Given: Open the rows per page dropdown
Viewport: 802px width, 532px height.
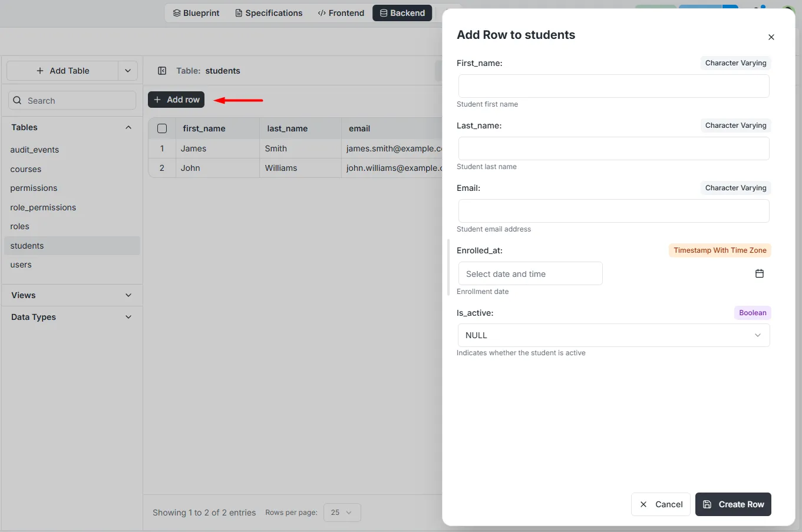Looking at the screenshot, I should pyautogui.click(x=342, y=513).
